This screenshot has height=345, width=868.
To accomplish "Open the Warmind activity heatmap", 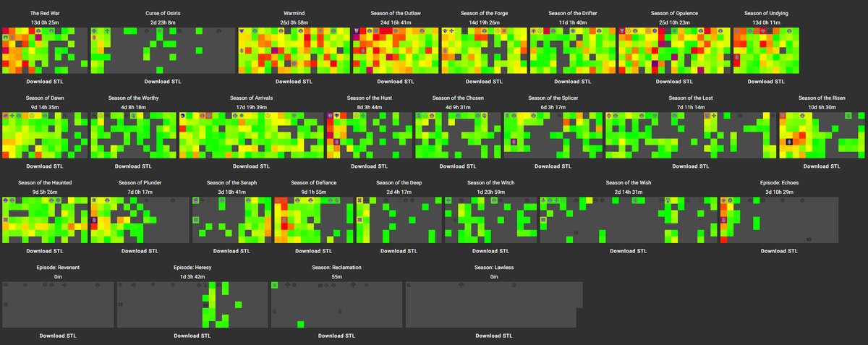I will click(x=294, y=51).
